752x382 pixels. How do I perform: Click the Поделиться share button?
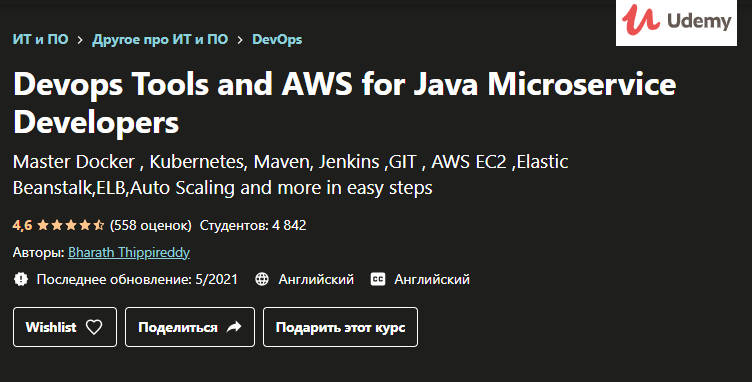coord(190,327)
